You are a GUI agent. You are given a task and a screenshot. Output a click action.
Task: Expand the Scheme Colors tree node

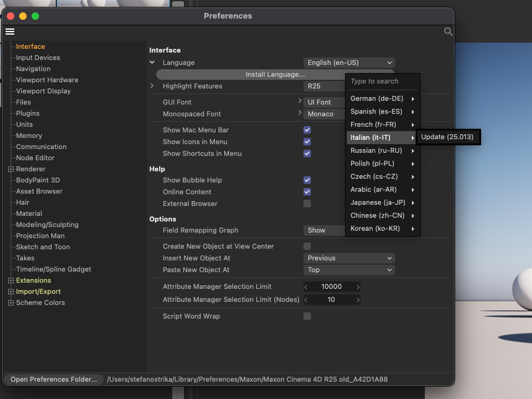(x=11, y=302)
